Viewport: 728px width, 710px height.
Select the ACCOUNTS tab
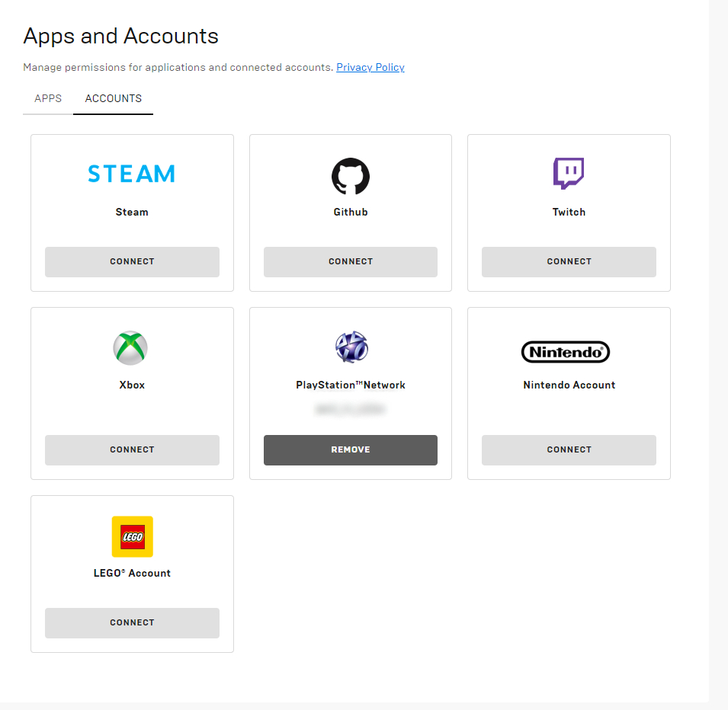[114, 98]
